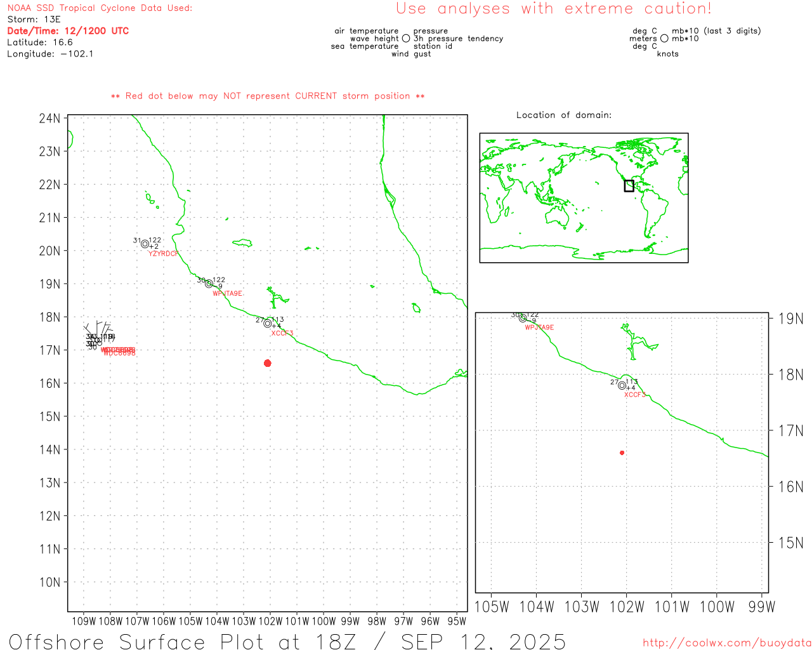Click the 10N latitude axis label
This screenshot has width=812, height=650.
(x=49, y=582)
